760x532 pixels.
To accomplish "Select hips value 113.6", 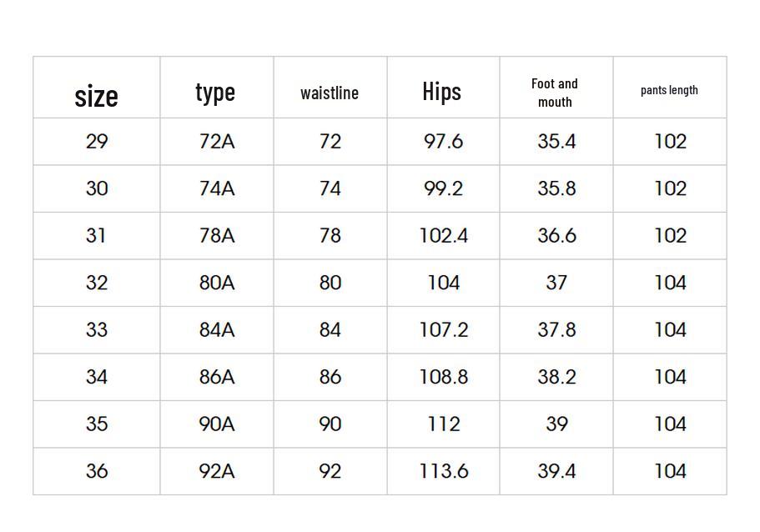I will (444, 471).
